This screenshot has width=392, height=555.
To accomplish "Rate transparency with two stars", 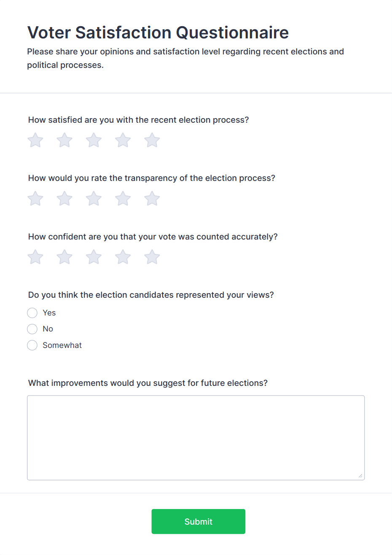I will (x=64, y=198).
